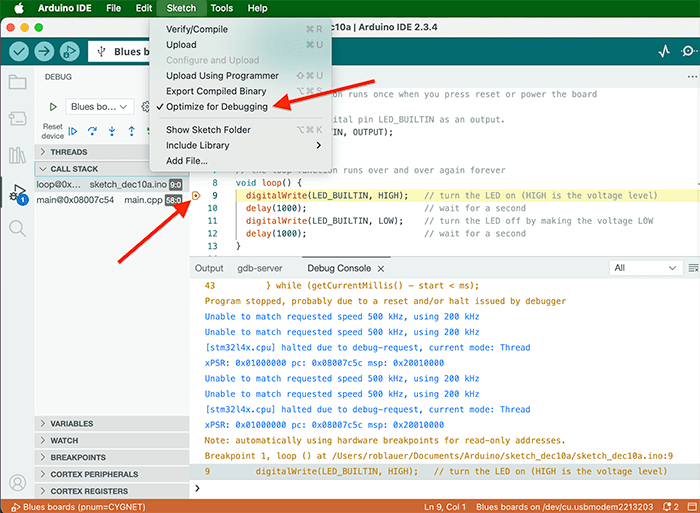The image size is (700, 513).
Task: Click Blues boards (pnum=CYGNET) status item
Action: (79, 507)
